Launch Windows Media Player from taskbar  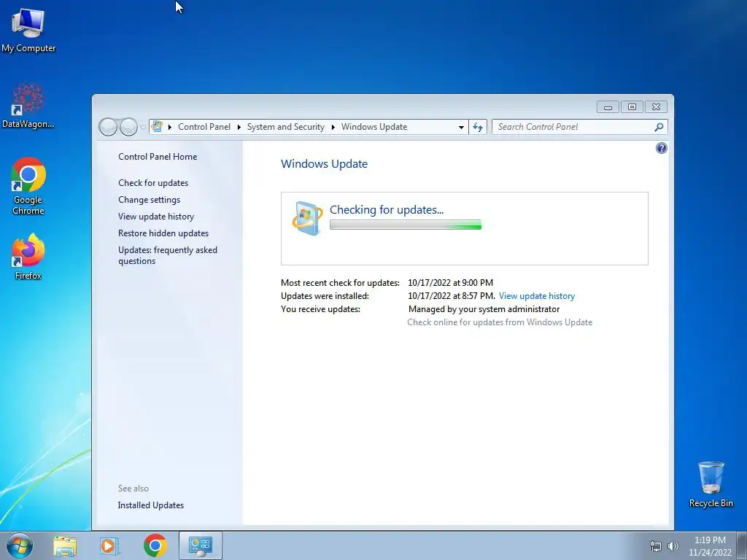(109, 545)
